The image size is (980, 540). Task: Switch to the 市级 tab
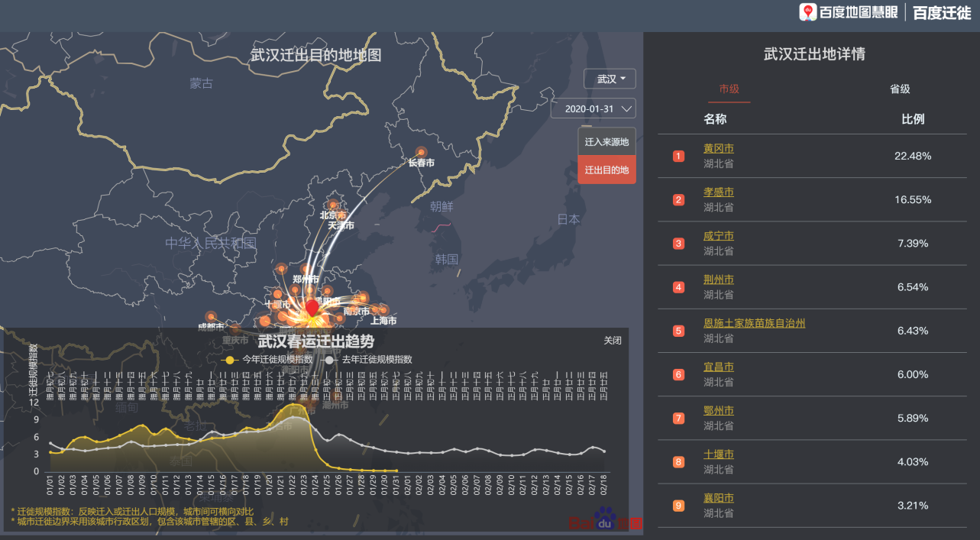pos(729,89)
